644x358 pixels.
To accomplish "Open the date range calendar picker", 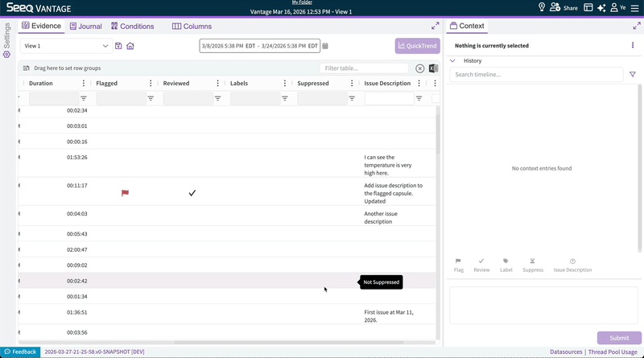I will pyautogui.click(x=325, y=46).
